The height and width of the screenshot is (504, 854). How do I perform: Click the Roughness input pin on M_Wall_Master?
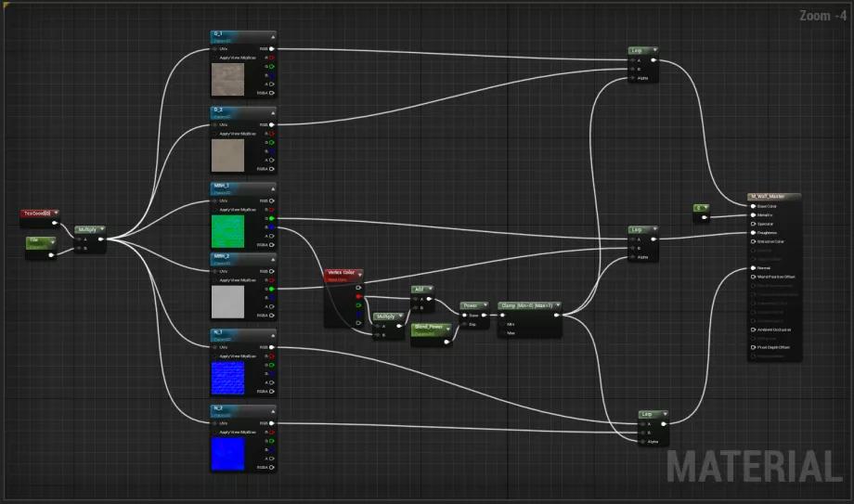[753, 233]
